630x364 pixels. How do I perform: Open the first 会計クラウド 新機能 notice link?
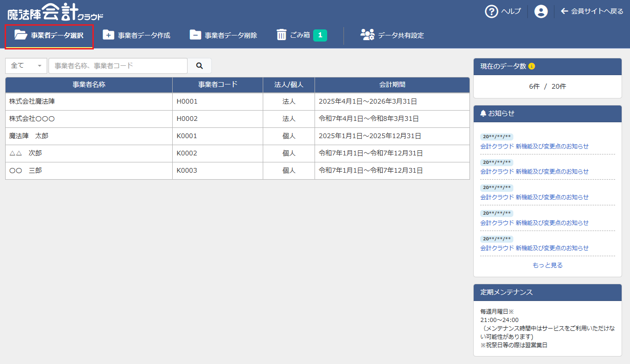pos(534,146)
